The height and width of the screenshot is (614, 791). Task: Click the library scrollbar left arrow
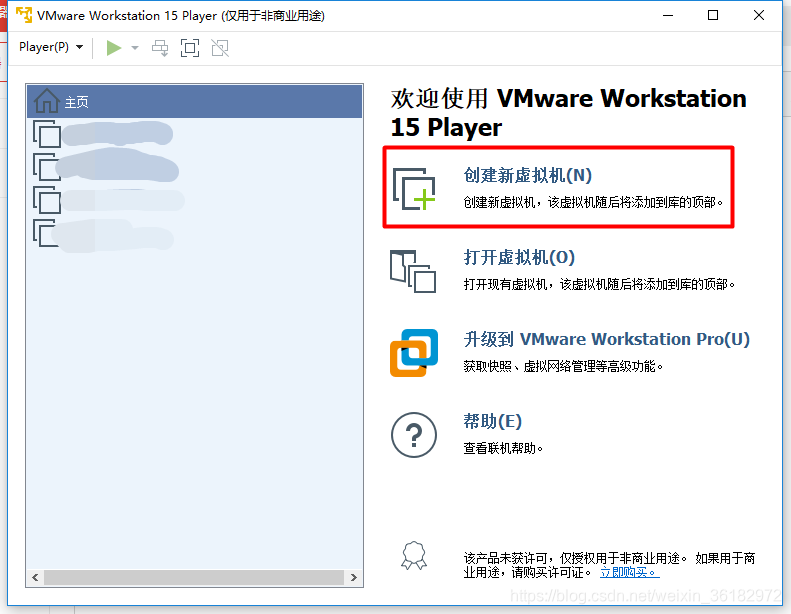(x=35, y=577)
